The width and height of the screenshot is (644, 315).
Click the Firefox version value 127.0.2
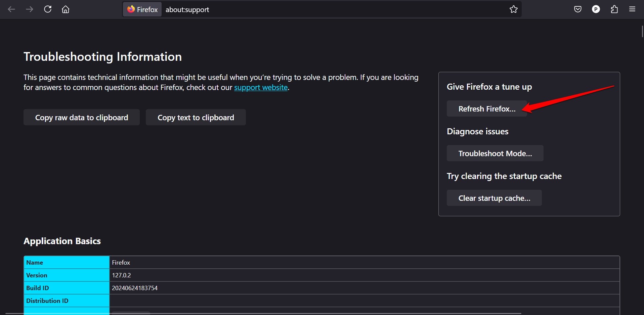(122, 275)
